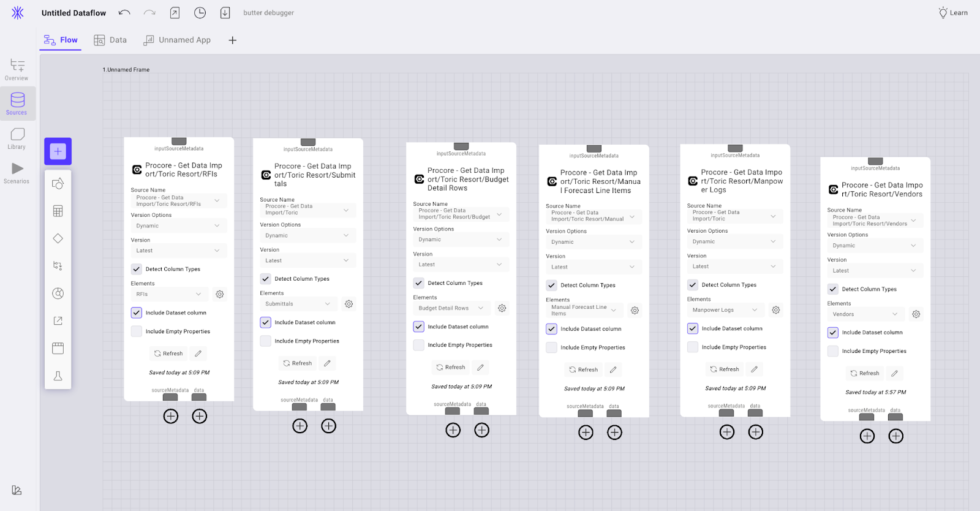This screenshot has height=511, width=980.
Task: Click the purple add node plus button
Action: [x=58, y=151]
